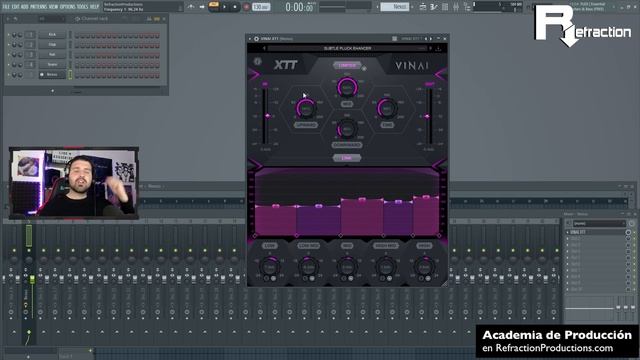This screenshot has width=640, height=360.
Task: Adjust the Mix knob
Action: coord(347,87)
